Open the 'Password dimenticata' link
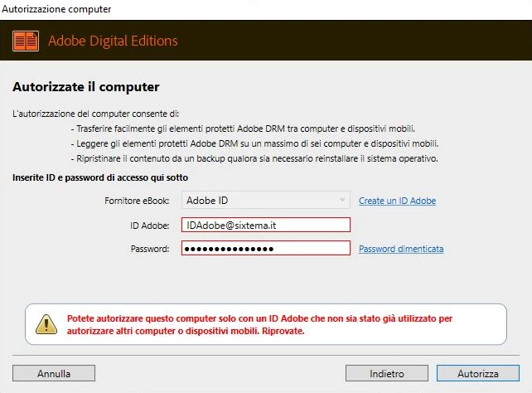 [401, 249]
